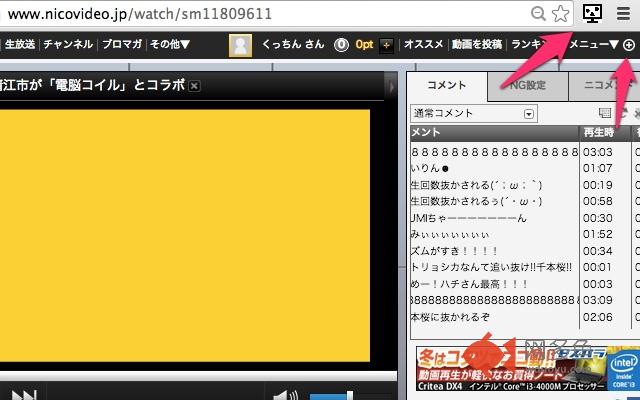
Task: Expand the その他▼ menu
Action: coord(170,44)
